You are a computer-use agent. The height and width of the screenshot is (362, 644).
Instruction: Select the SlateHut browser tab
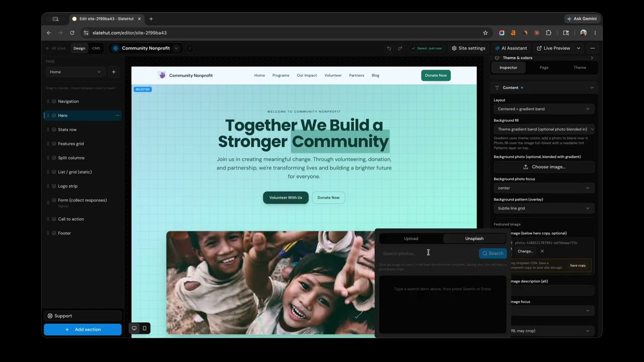107,19
